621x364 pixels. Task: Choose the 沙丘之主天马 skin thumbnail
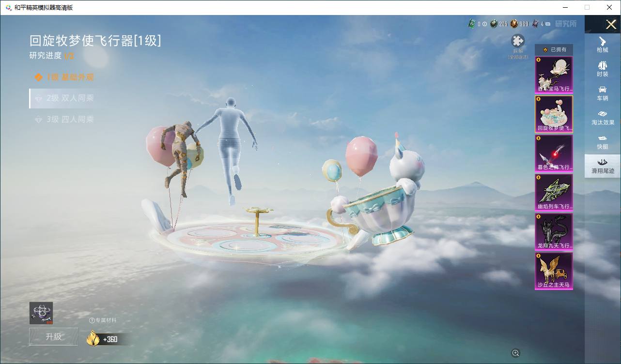[554, 271]
